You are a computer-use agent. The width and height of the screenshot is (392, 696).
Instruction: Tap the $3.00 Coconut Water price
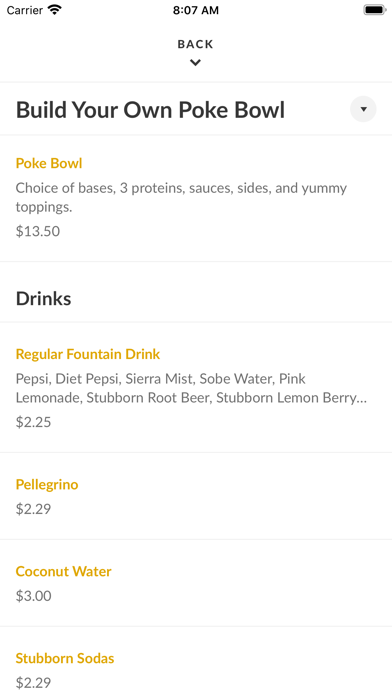34,595
